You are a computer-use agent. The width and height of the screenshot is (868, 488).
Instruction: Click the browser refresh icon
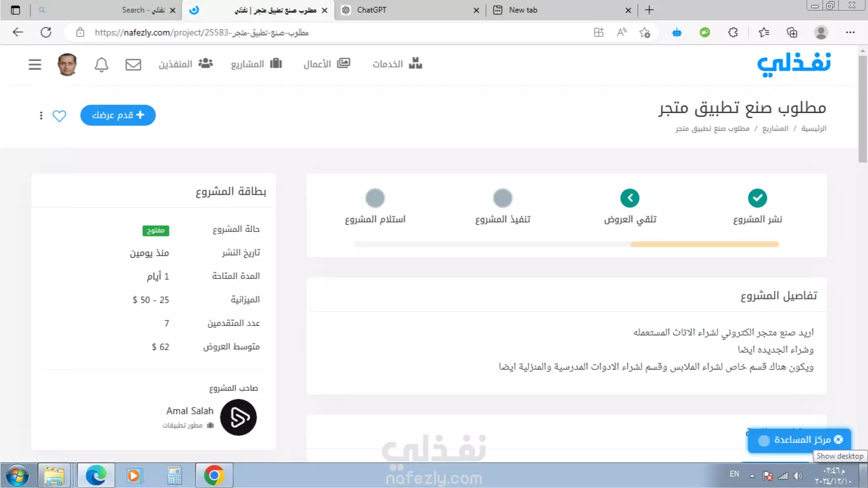pos(46,32)
